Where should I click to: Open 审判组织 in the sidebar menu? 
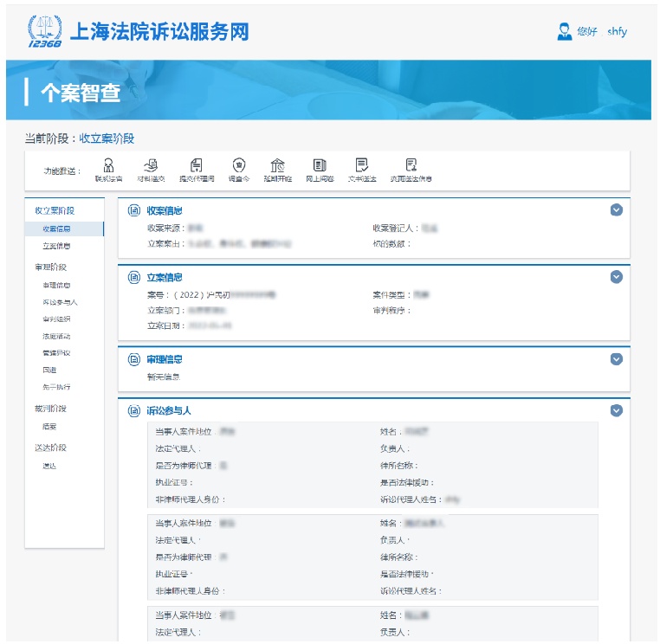tap(56, 319)
